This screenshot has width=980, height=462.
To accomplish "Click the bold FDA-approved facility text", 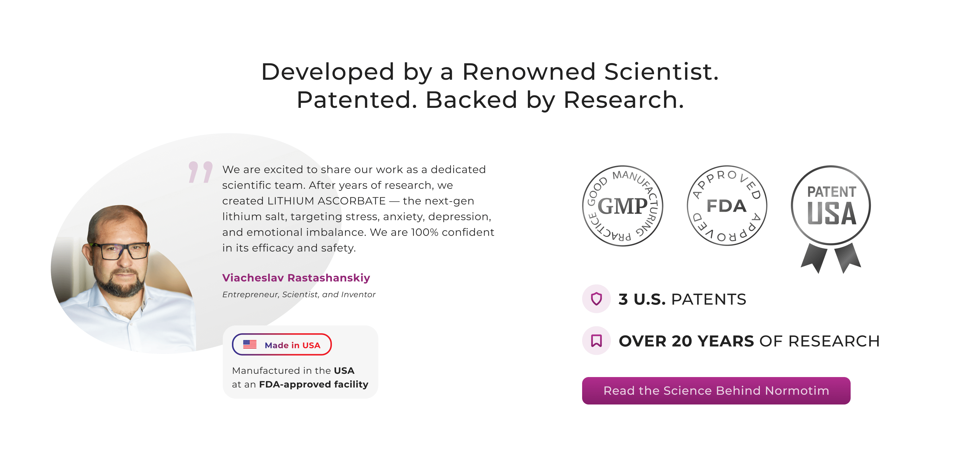I will pyautogui.click(x=314, y=384).
